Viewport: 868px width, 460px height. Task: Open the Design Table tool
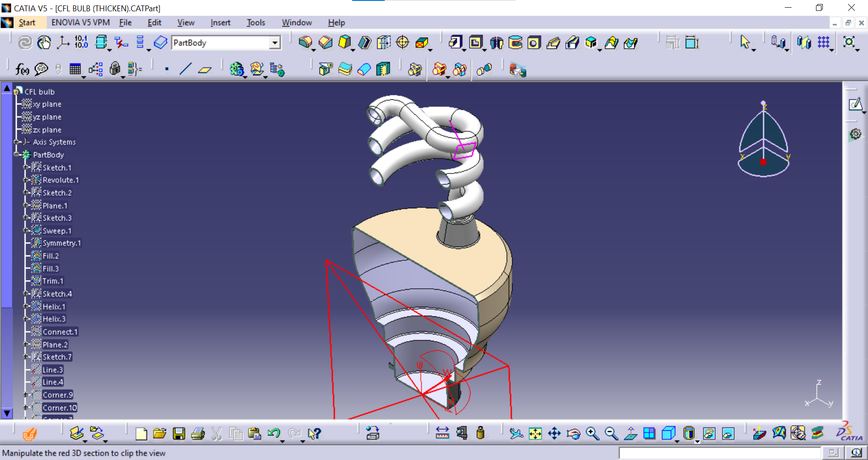75,69
